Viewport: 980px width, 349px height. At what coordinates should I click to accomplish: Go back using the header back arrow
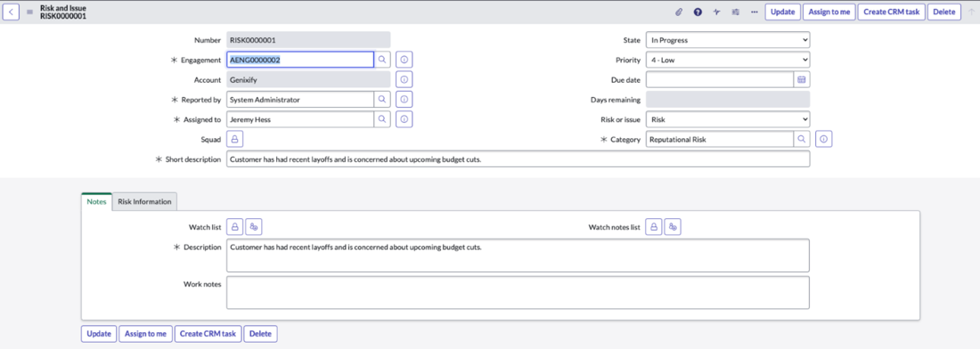pos(12,12)
